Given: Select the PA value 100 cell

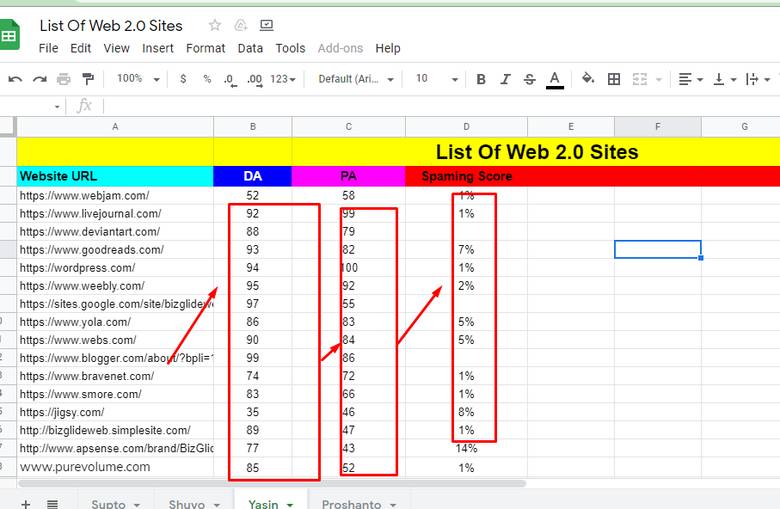Looking at the screenshot, I should (x=349, y=268).
